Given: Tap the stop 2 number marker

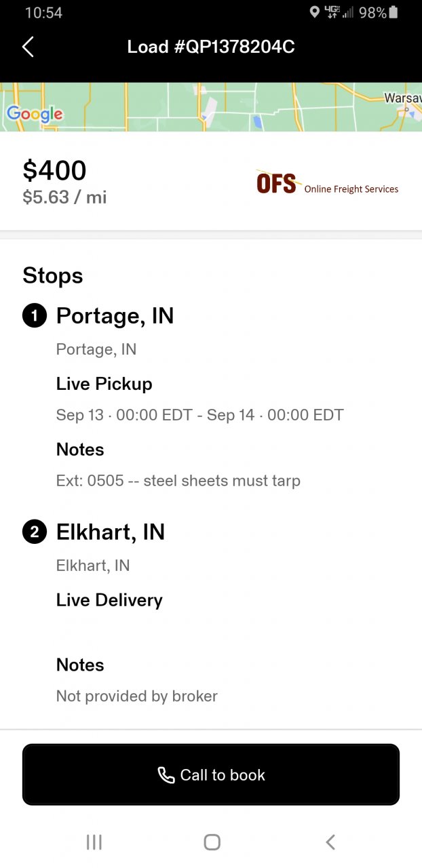Looking at the screenshot, I should pos(35,532).
